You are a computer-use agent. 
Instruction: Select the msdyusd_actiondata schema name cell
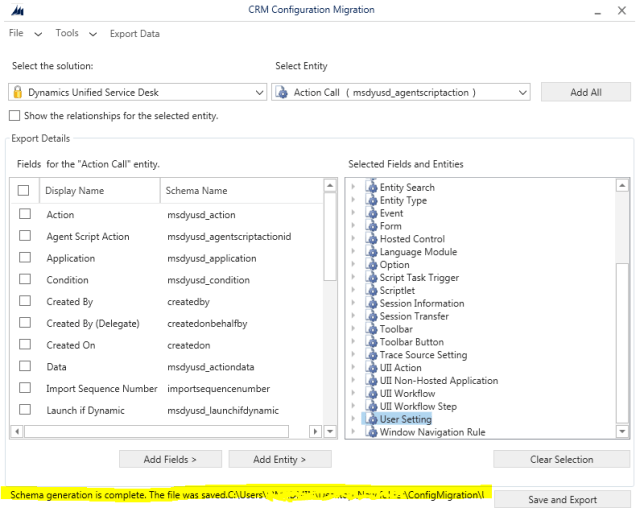click(211, 367)
